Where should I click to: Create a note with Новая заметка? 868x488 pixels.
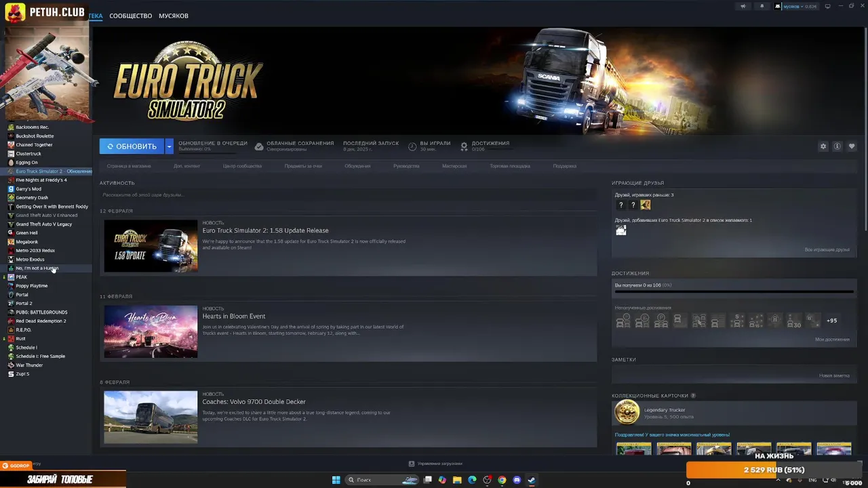tap(834, 375)
